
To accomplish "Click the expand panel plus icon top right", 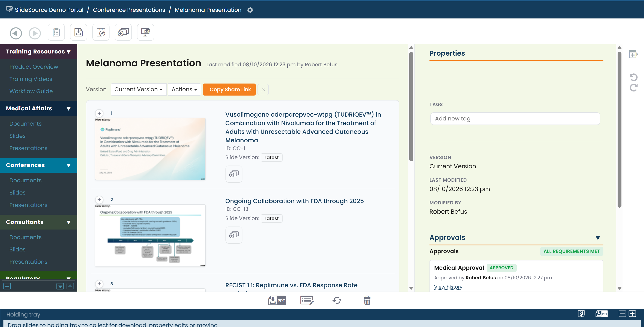I will pos(633,54).
